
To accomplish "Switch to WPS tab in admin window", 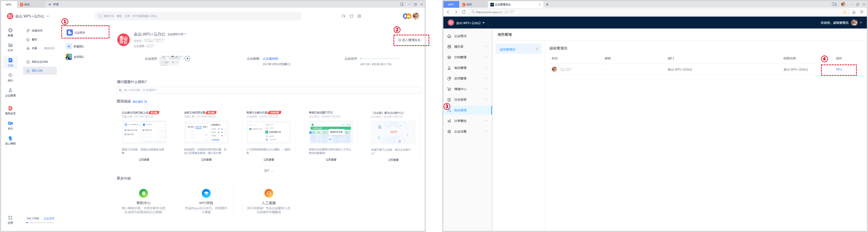I will pos(451,4).
